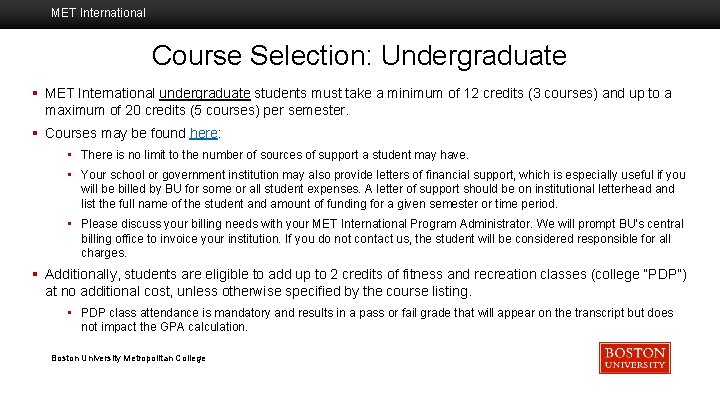Click the 'Course Selection: Undergraduate' slide title
The width and height of the screenshot is (720, 405).
[x=359, y=55]
